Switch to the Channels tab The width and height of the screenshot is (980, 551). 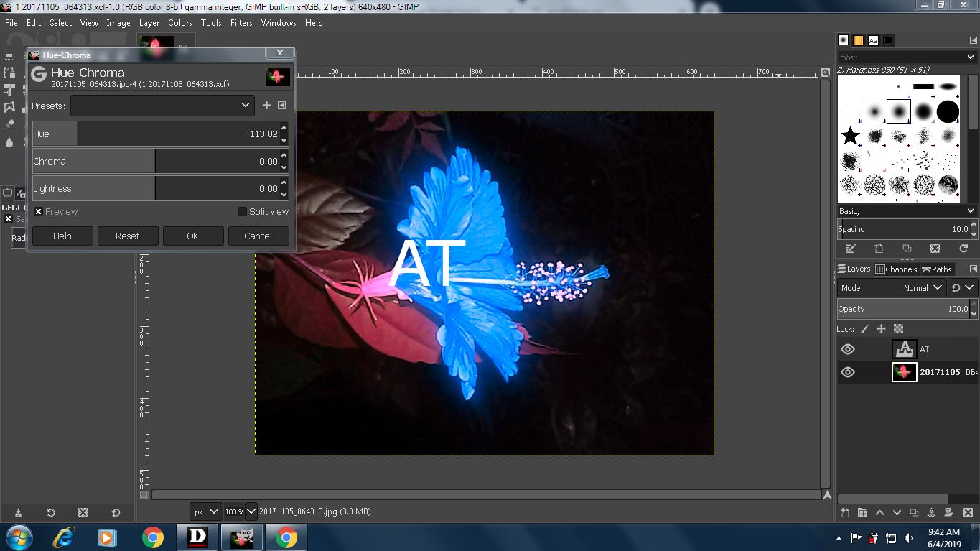click(x=895, y=269)
